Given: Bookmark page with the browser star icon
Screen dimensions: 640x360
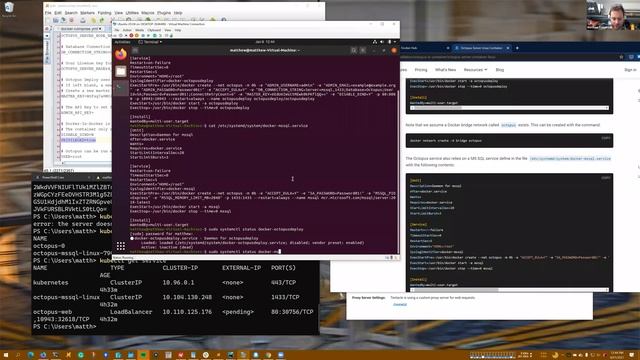Looking at the screenshot, I should (x=621, y=57).
